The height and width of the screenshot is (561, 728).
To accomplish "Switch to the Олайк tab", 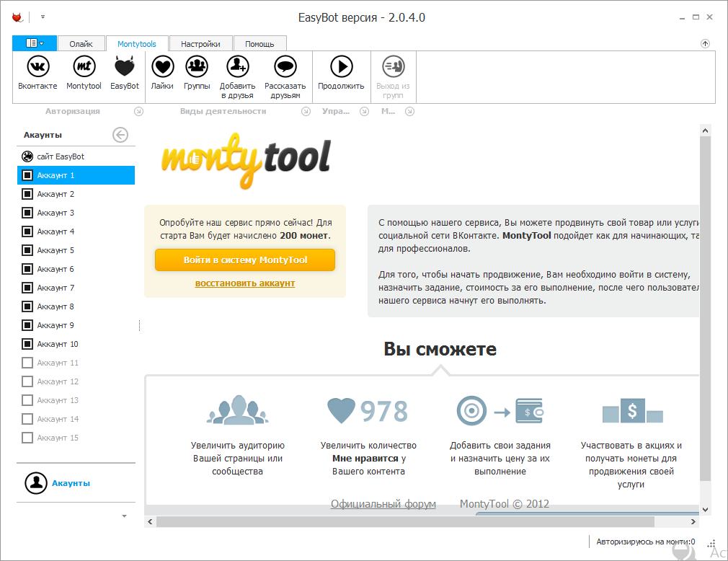I will 81,44.
